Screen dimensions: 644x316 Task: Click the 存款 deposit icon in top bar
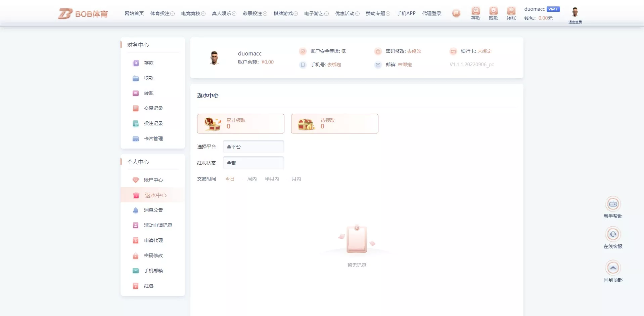click(x=475, y=11)
